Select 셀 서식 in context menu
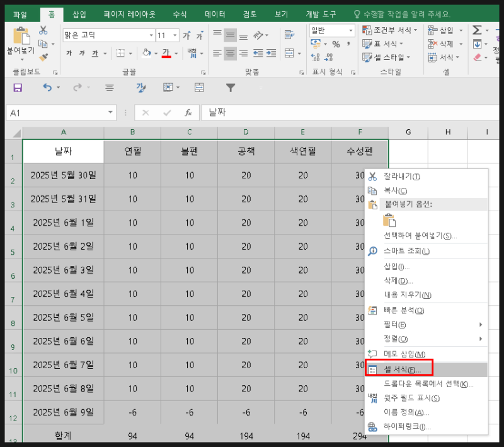Viewport: 504px width, 447px height. pyautogui.click(x=427, y=369)
